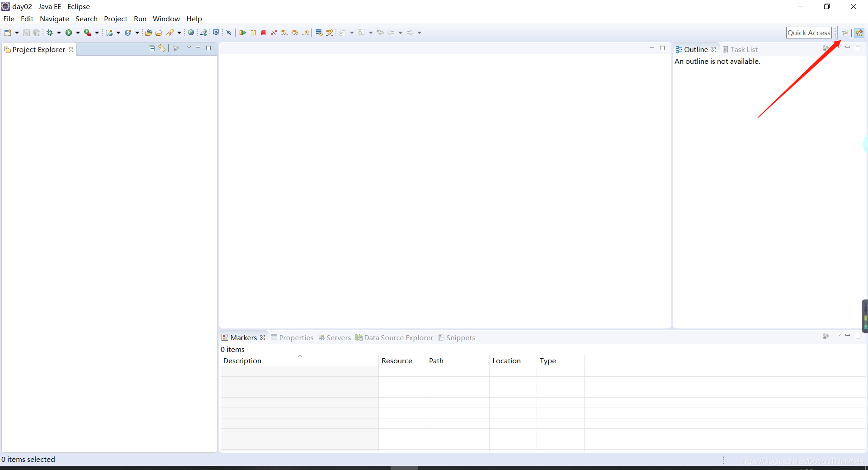Click the Drop to Frame icon
This screenshot has width=868, height=470.
pyautogui.click(x=319, y=33)
